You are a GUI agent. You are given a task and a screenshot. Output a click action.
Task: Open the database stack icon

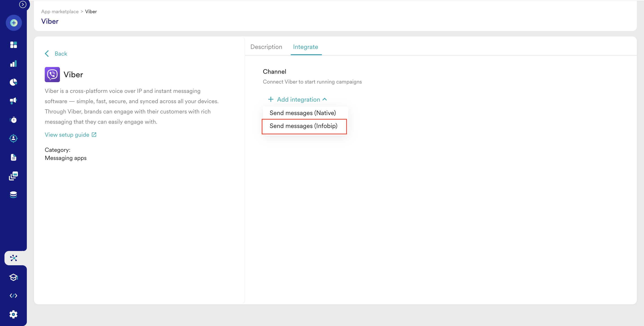click(x=13, y=195)
